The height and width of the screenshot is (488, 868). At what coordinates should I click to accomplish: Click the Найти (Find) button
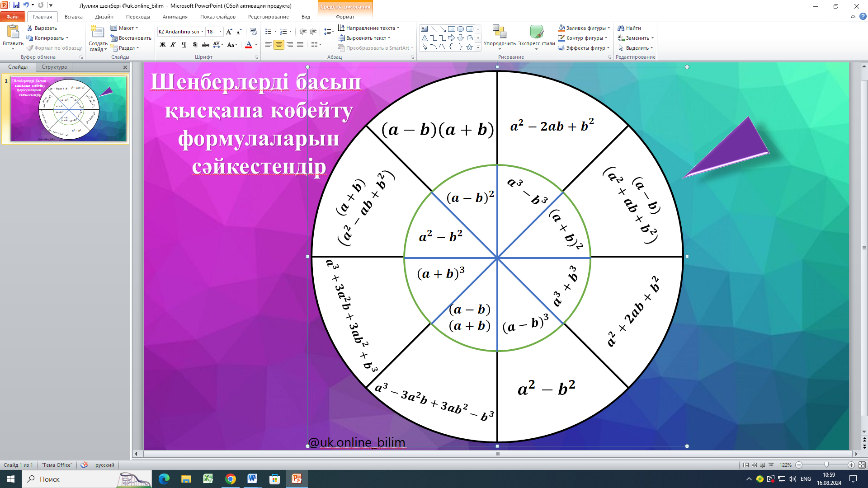click(629, 28)
